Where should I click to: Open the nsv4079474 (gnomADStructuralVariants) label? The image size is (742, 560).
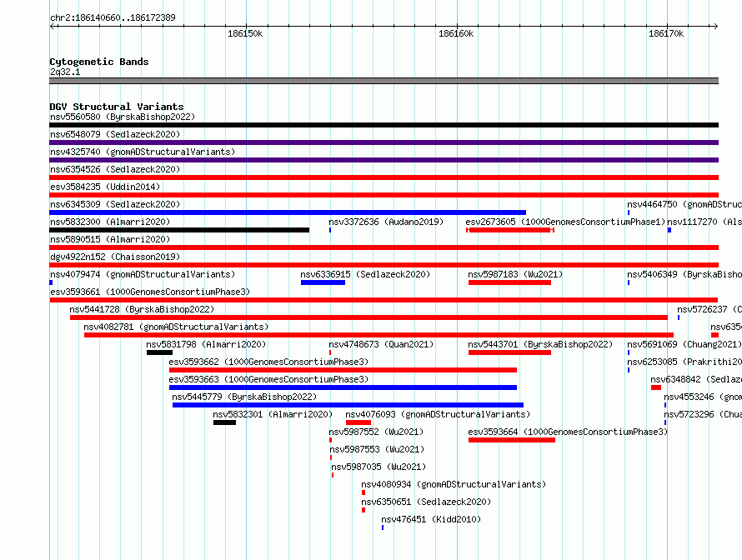[143, 274]
